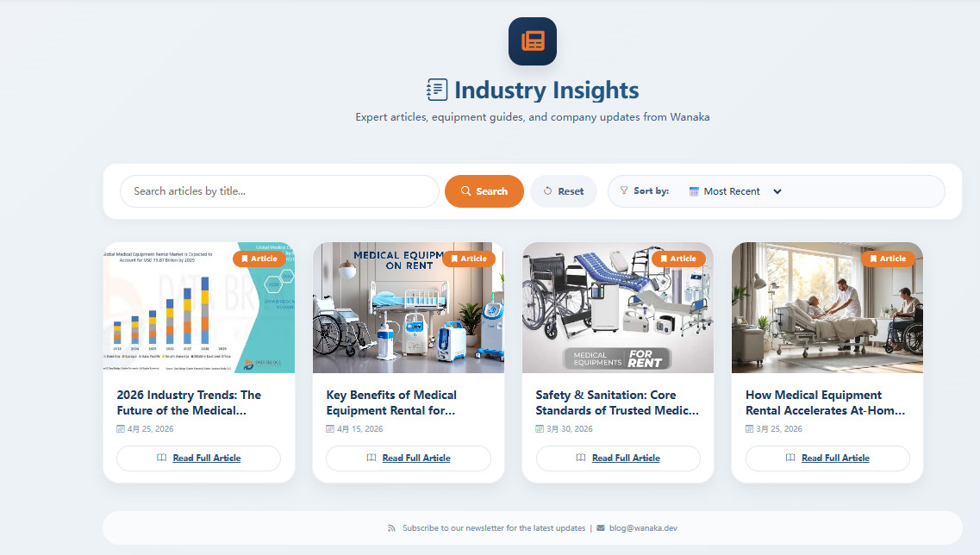Click the RSS feed icon in the footer

(x=391, y=528)
